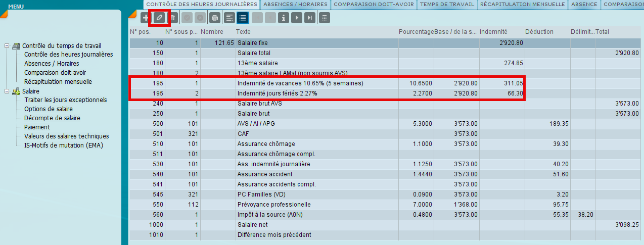
Task: Click the Salaire folder icon
Action: click(x=16, y=91)
